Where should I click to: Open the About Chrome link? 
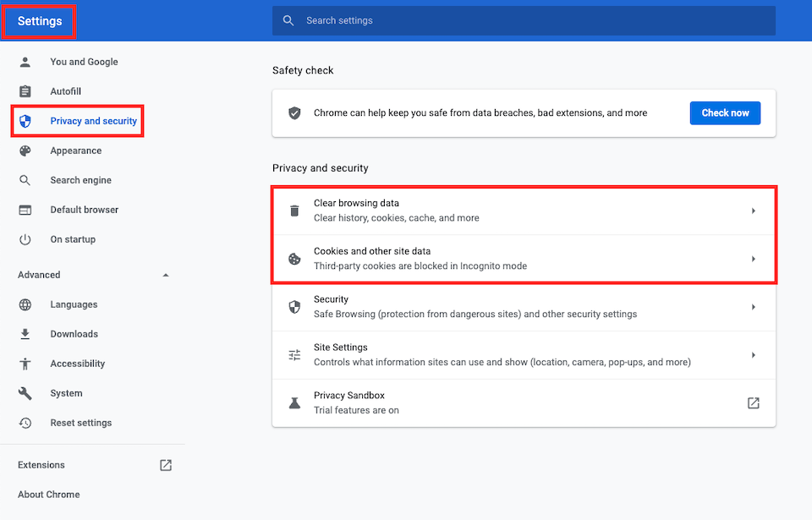tap(49, 495)
